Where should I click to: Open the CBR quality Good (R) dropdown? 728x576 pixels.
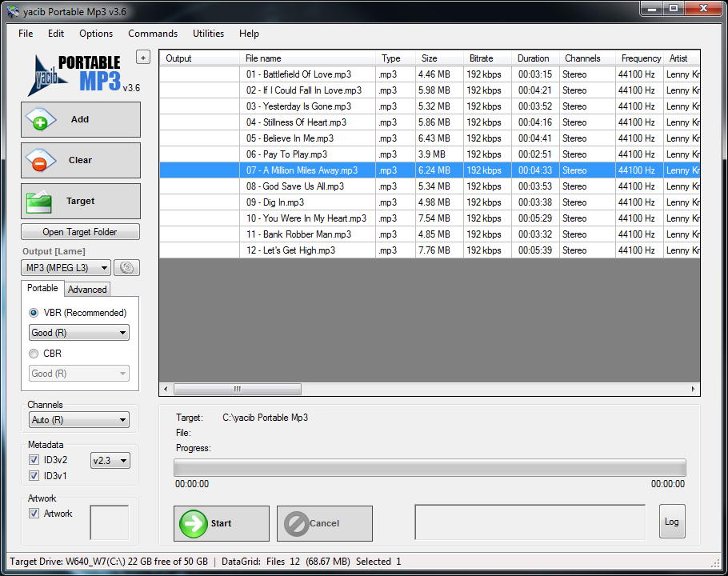click(79, 374)
